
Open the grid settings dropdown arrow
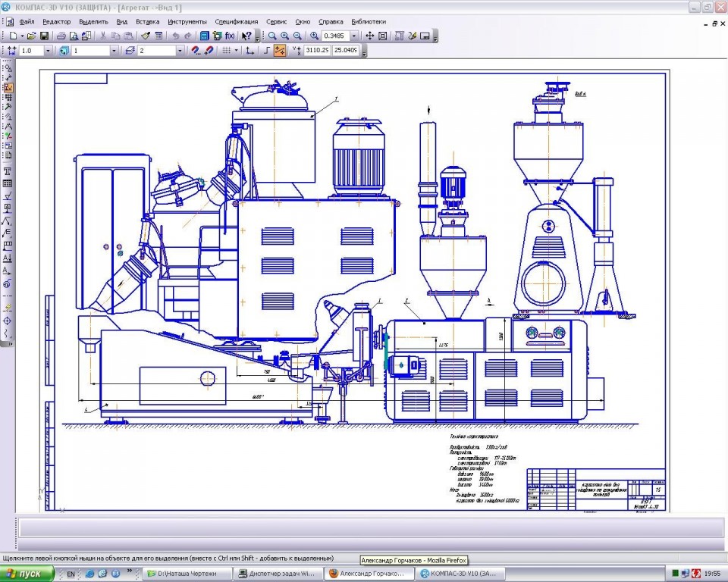pyautogui.click(x=237, y=51)
